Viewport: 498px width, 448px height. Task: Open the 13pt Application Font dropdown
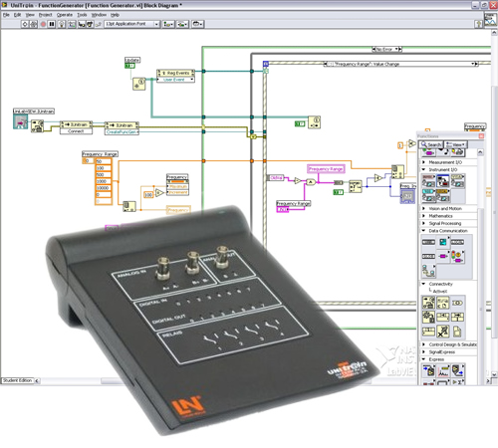132,24
